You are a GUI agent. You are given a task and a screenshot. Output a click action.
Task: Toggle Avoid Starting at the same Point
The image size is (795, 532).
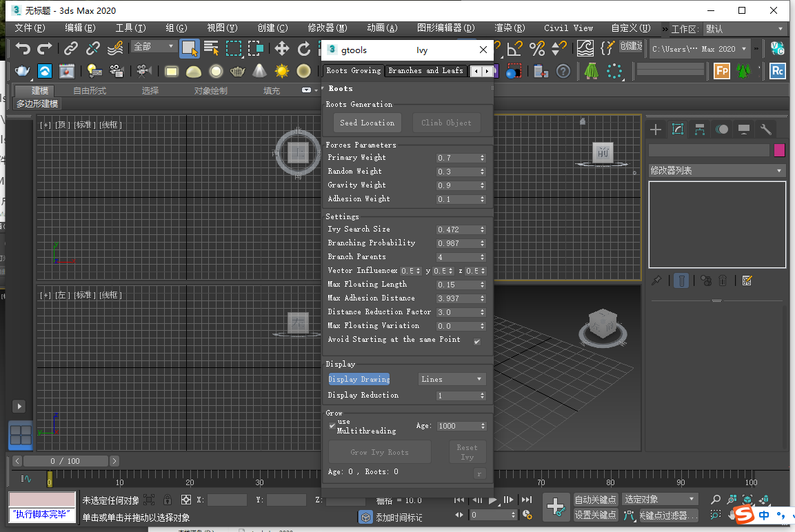coord(477,342)
